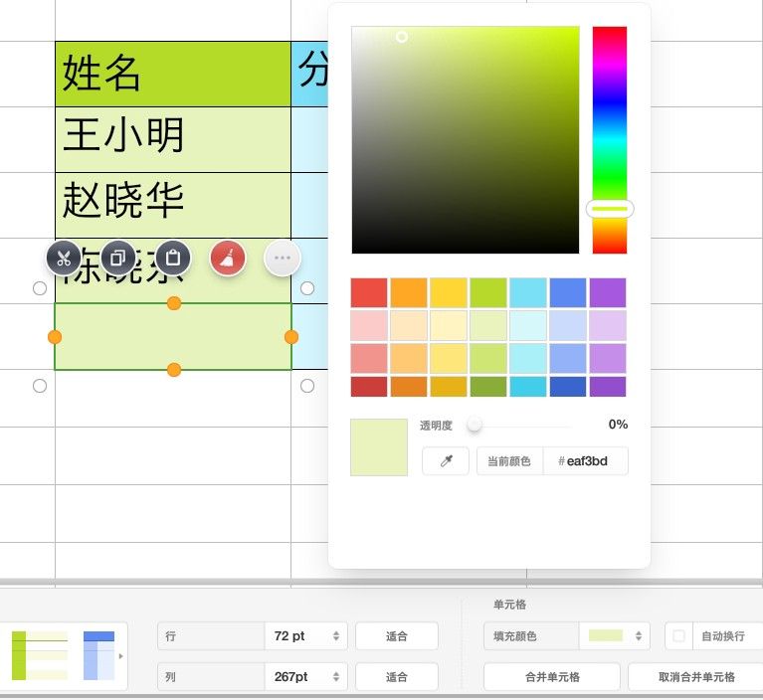
Task: Select the purple swatch in top row
Action: click(x=607, y=292)
